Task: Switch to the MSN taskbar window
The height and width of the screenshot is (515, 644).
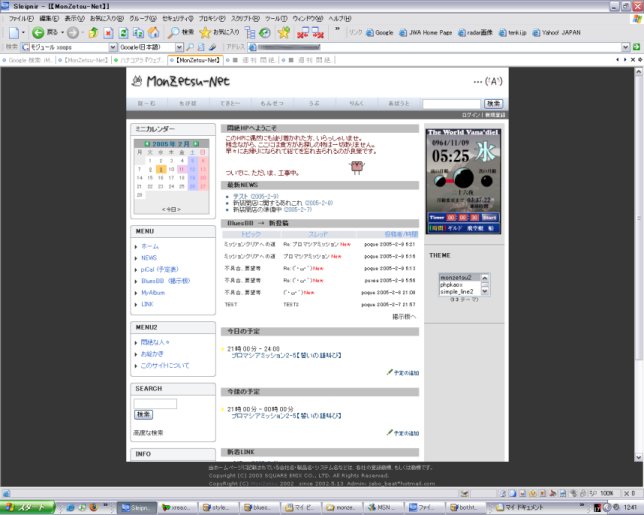Action: click(383, 508)
